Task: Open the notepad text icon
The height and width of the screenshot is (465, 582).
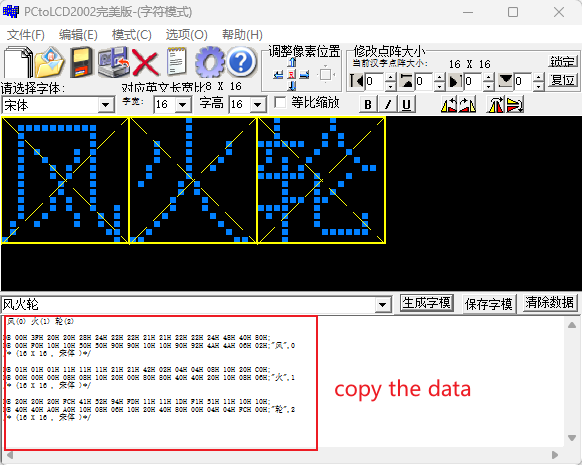Action: 176,62
